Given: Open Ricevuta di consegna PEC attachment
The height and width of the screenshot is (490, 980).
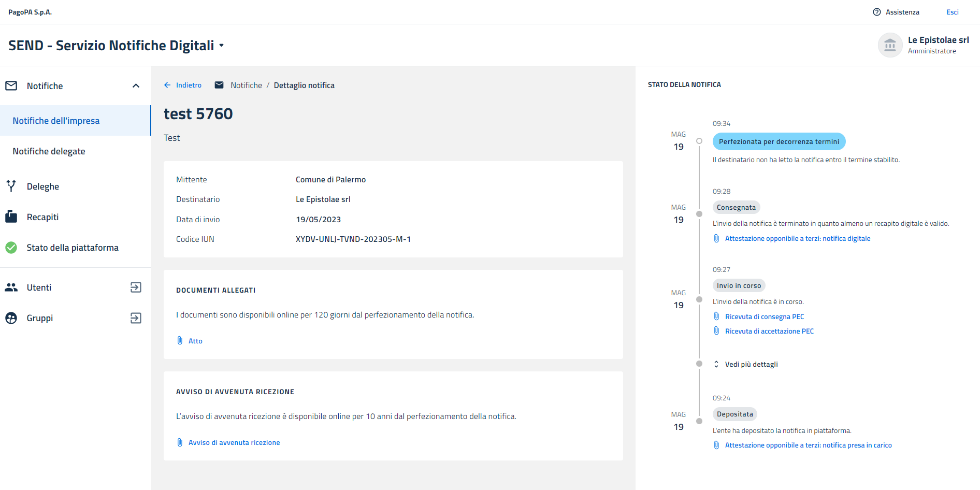Looking at the screenshot, I should coord(764,316).
